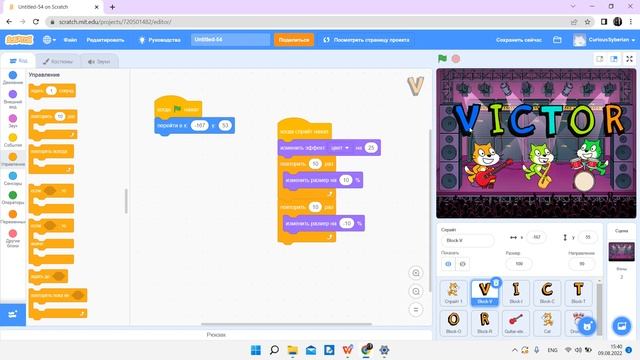The image size is (640, 360).
Task: Delete Block-V sprite with trash badge
Action: [x=496, y=282]
